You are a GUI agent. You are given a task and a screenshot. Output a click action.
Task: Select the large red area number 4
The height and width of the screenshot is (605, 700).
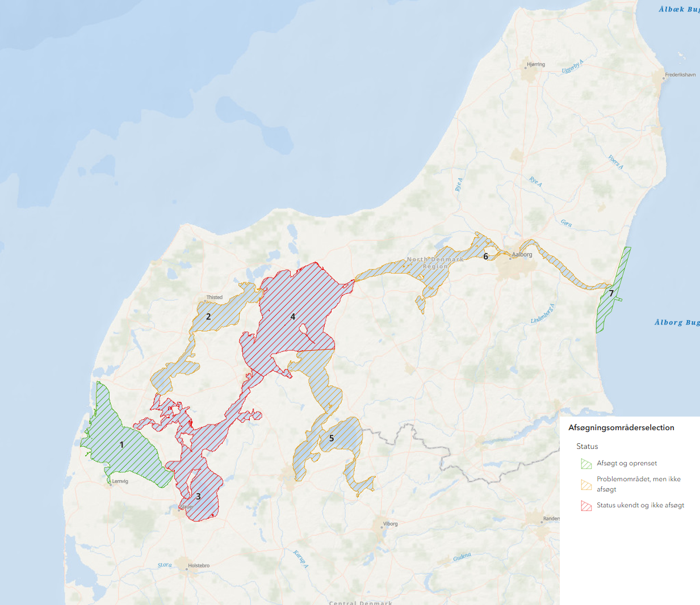coord(293,316)
